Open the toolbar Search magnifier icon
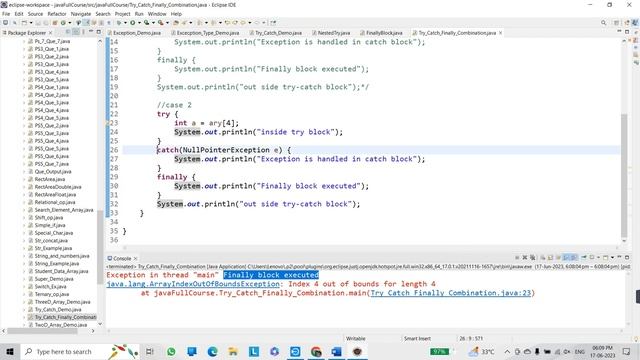Screen dimensions: 640x360 603,23
